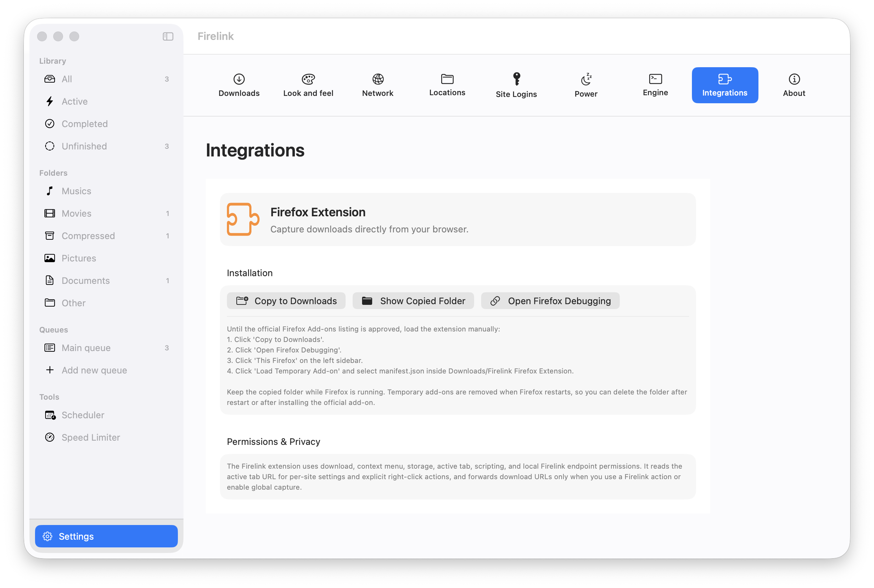Click Open Firefox Debugging button
This screenshot has width=874, height=588.
pos(550,301)
